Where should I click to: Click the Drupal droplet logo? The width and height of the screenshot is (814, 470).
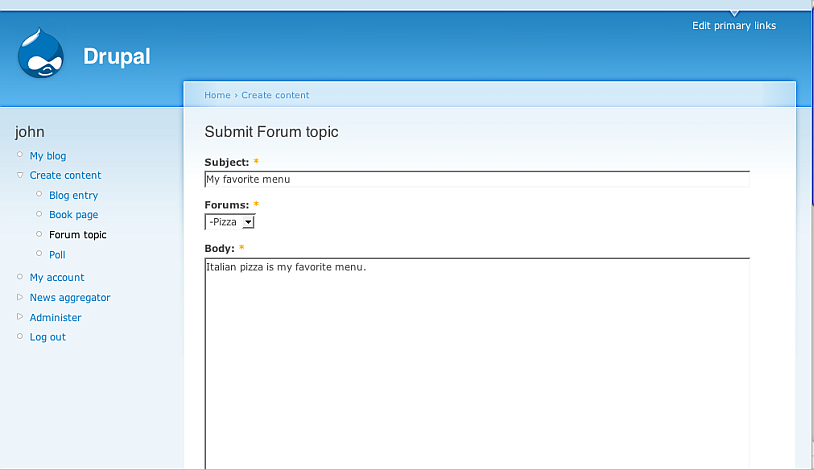[x=41, y=55]
